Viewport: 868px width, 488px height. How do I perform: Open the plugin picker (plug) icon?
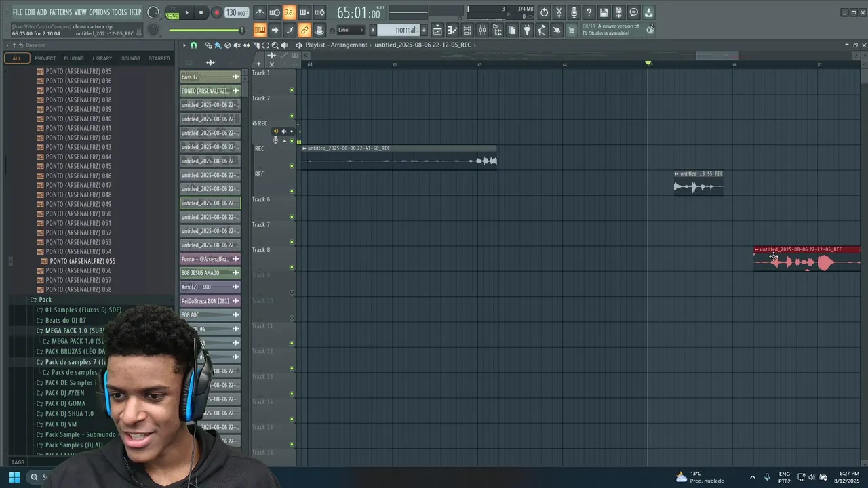(527, 30)
